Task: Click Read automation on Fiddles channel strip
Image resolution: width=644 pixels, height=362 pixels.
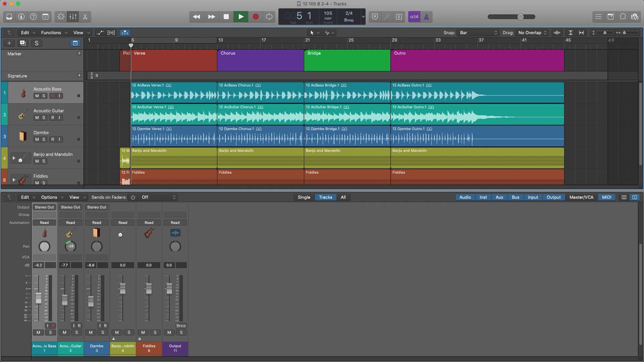Action: (149, 223)
